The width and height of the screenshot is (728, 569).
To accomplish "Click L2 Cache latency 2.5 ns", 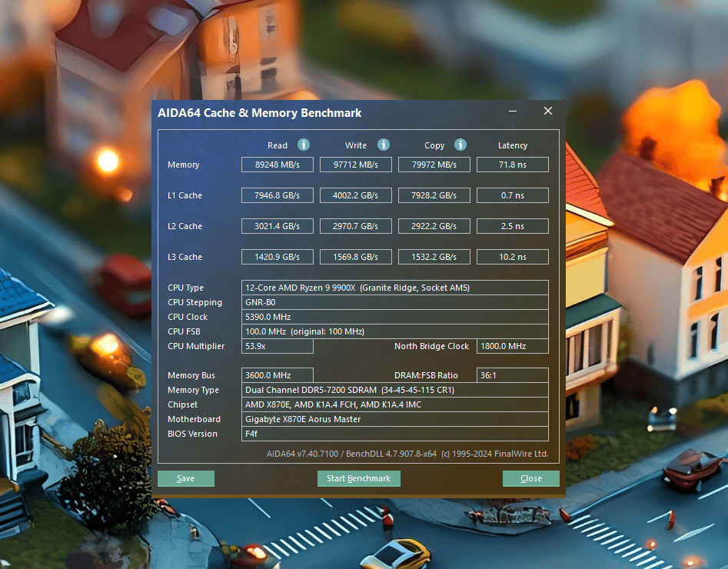I will click(x=513, y=226).
